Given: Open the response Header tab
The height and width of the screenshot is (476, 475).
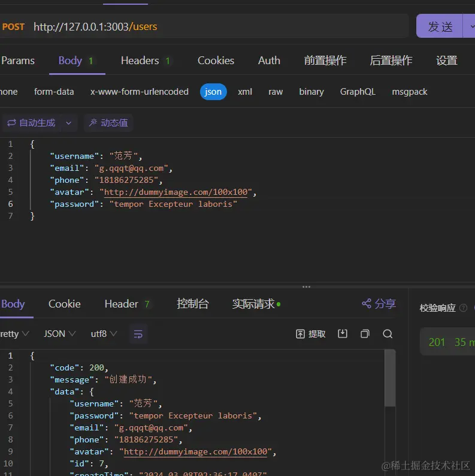Looking at the screenshot, I should click(127, 304).
